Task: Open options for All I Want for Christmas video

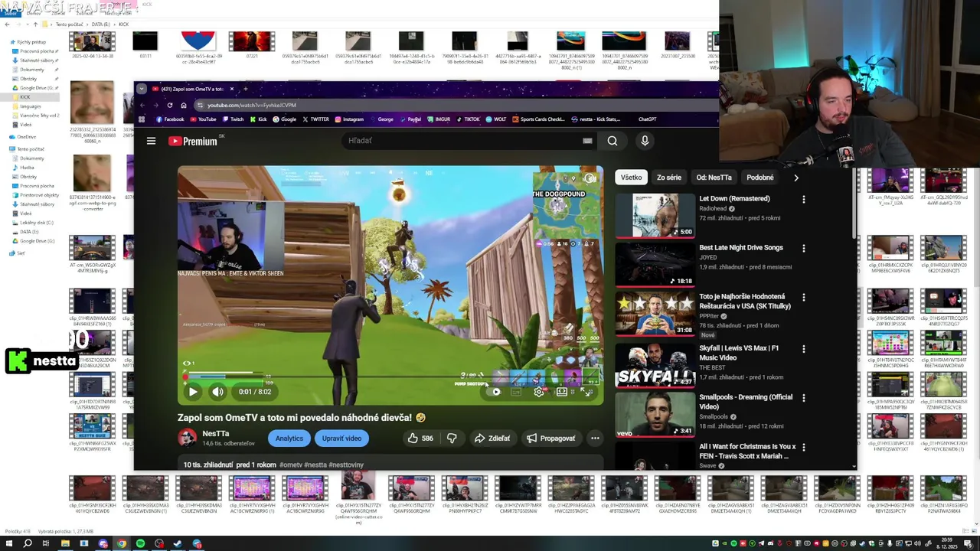Action: coord(803,446)
